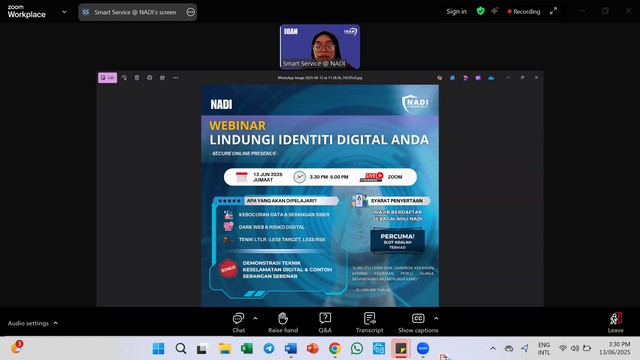Click the blue edit app icon in Photos

click(x=452, y=78)
